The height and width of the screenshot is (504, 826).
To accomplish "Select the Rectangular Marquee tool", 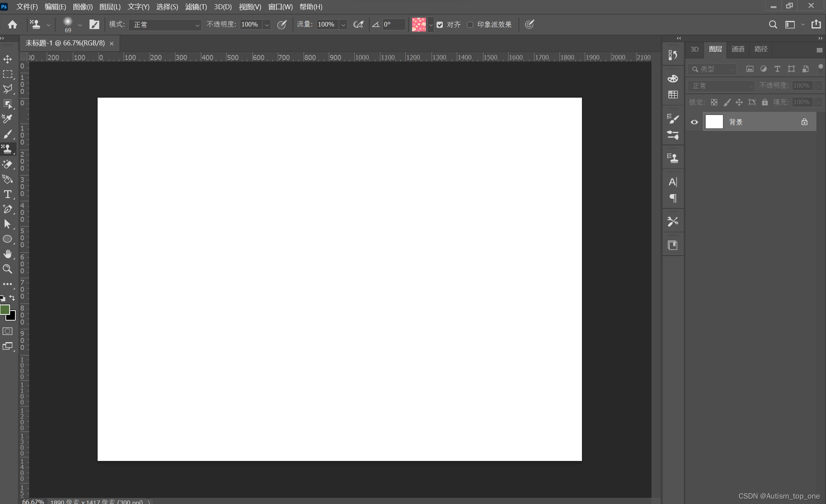I will pos(7,74).
